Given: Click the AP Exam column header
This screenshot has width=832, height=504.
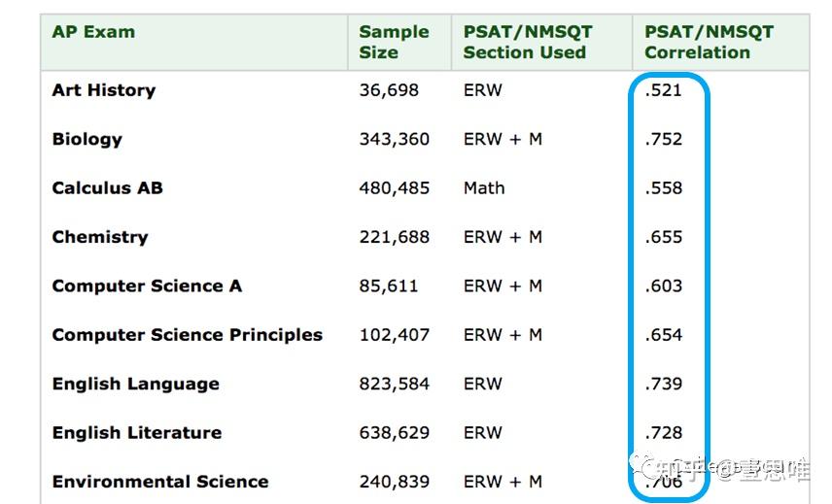Looking at the screenshot, I should click(93, 32).
